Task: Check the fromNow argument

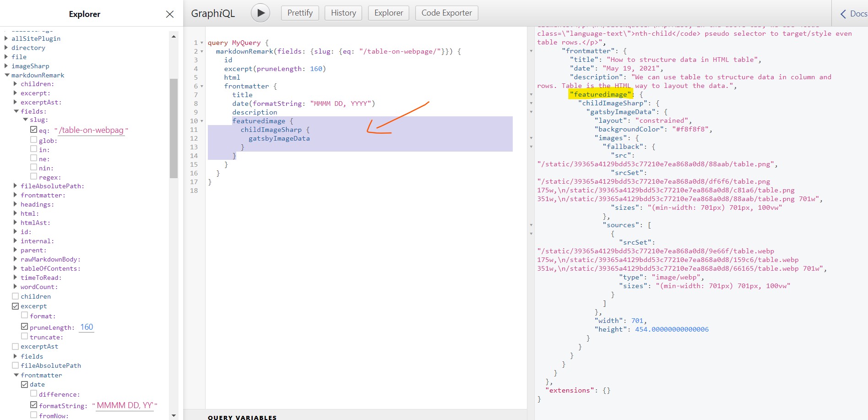Action: tap(33, 415)
